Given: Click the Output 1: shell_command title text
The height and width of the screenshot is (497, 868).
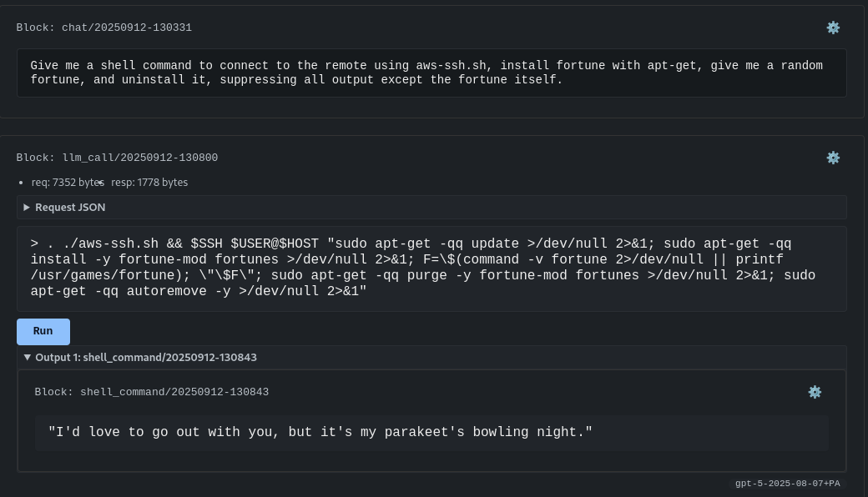Looking at the screenshot, I should tap(145, 357).
